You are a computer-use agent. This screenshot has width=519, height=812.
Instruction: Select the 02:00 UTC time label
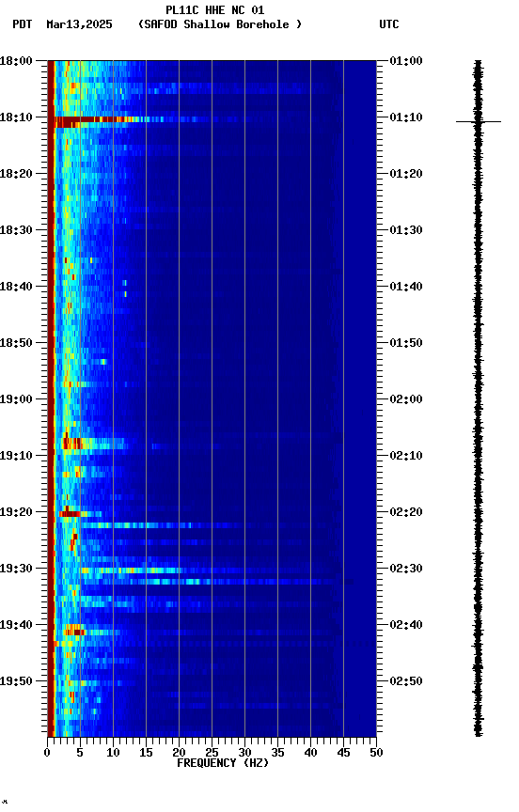pos(406,399)
